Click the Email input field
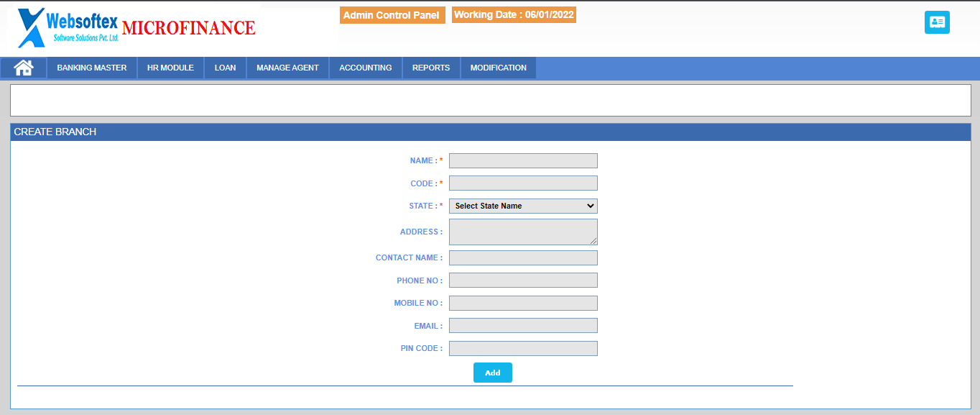 point(523,326)
